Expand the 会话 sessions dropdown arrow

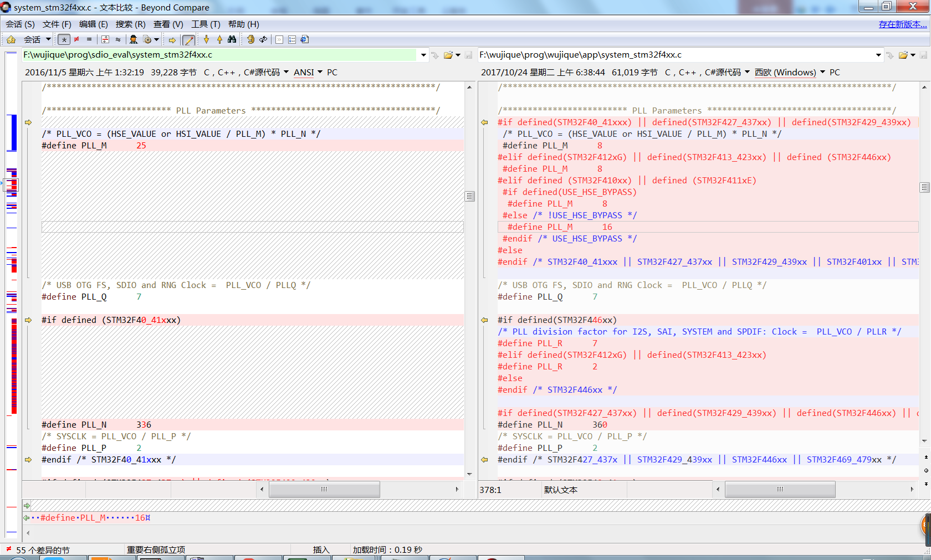pyautogui.click(x=48, y=39)
